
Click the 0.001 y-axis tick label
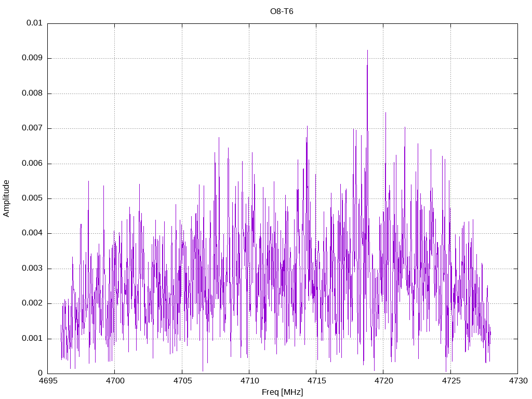pos(32,339)
